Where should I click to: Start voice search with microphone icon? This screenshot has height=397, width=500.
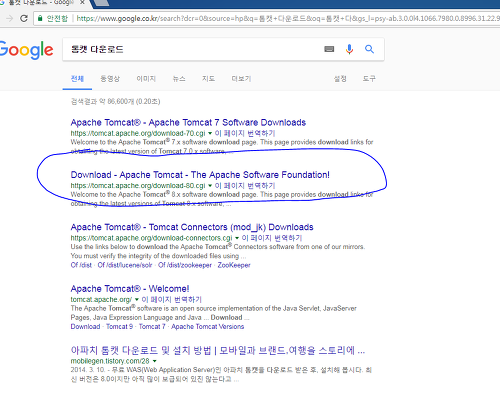[349, 49]
